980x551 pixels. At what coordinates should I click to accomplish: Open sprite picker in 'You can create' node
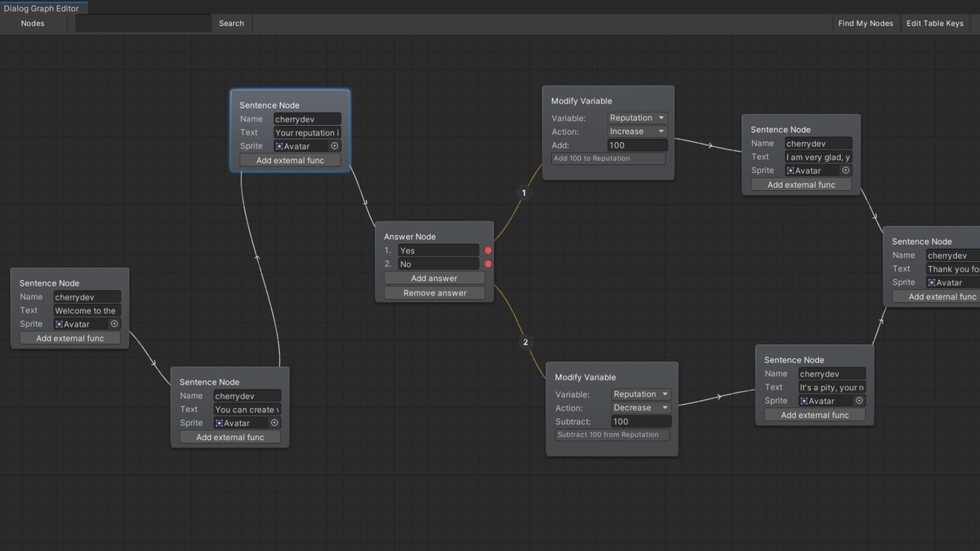274,423
